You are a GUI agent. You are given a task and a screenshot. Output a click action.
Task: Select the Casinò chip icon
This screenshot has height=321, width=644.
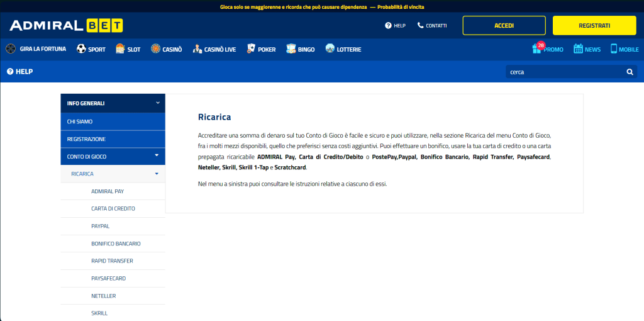coord(155,49)
